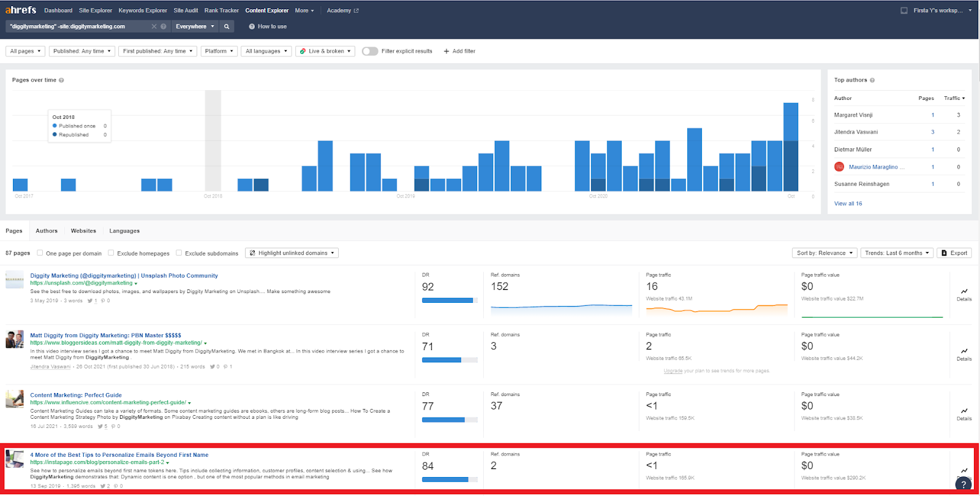Expand unsplash.com URL options caret
Image resolution: width=980 pixels, height=496 pixels.
click(136, 284)
